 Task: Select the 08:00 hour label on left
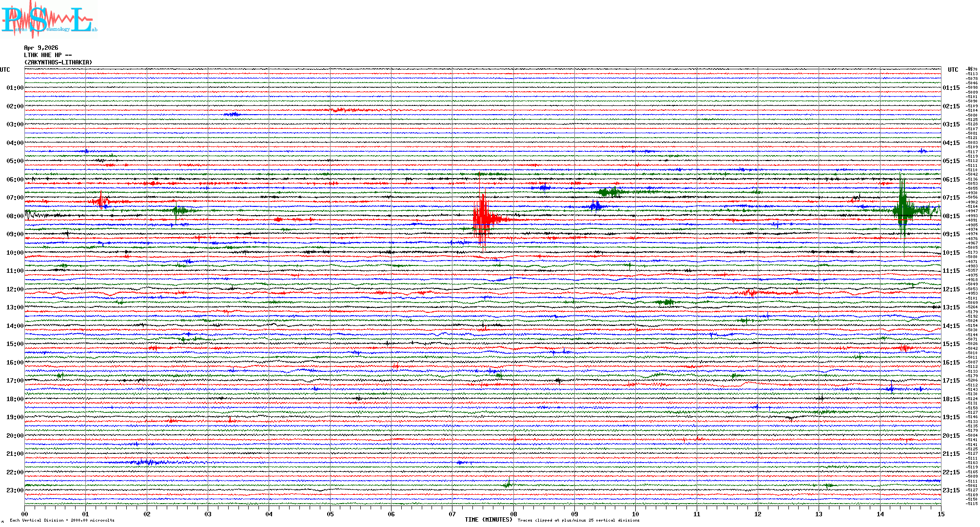click(x=15, y=216)
